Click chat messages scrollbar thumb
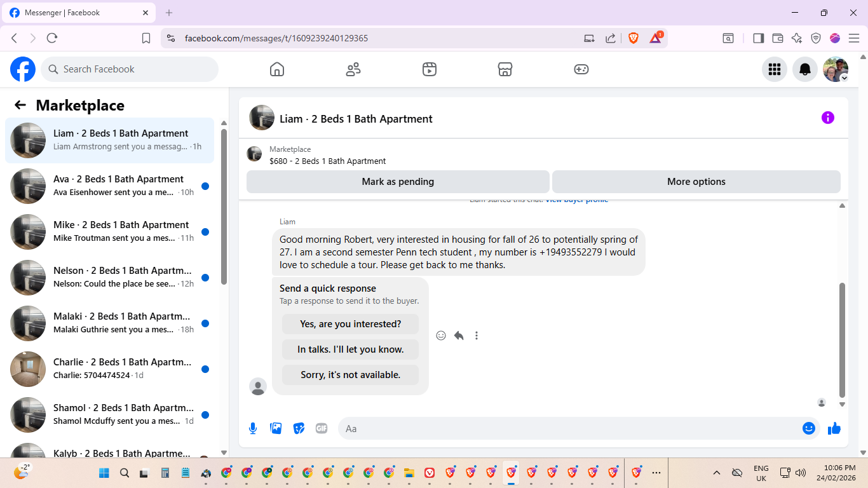Viewport: 868px width, 488px height. click(x=843, y=340)
